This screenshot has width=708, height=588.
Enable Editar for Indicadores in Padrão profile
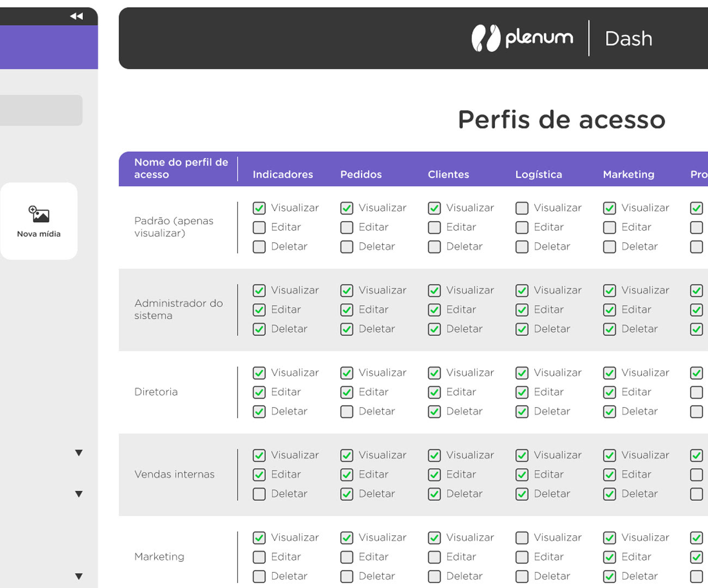click(259, 228)
